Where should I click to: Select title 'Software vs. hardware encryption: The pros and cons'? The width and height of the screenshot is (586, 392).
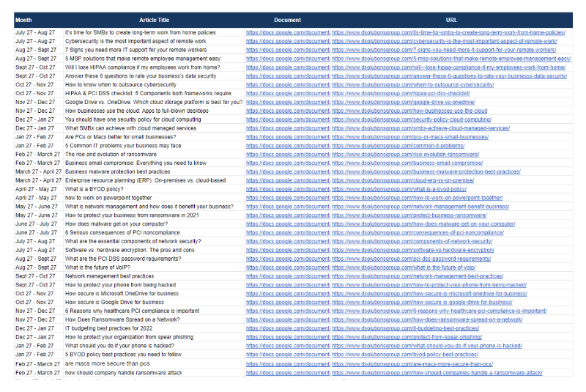(130, 250)
